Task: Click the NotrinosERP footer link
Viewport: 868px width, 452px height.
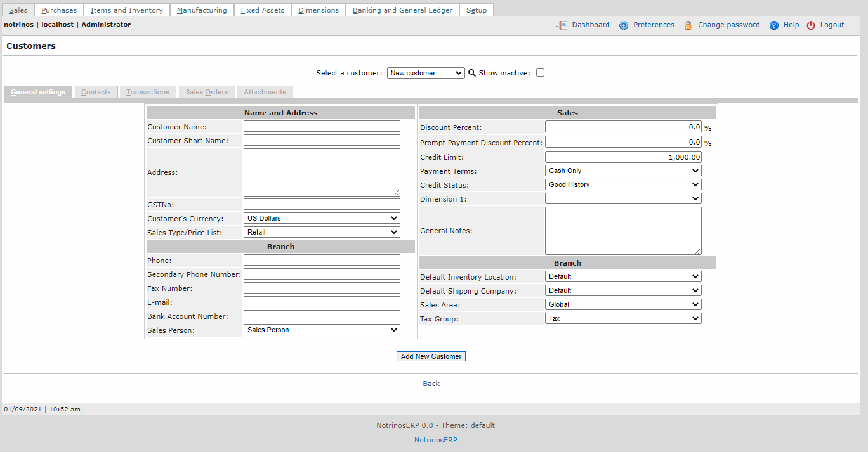Action: coord(435,439)
